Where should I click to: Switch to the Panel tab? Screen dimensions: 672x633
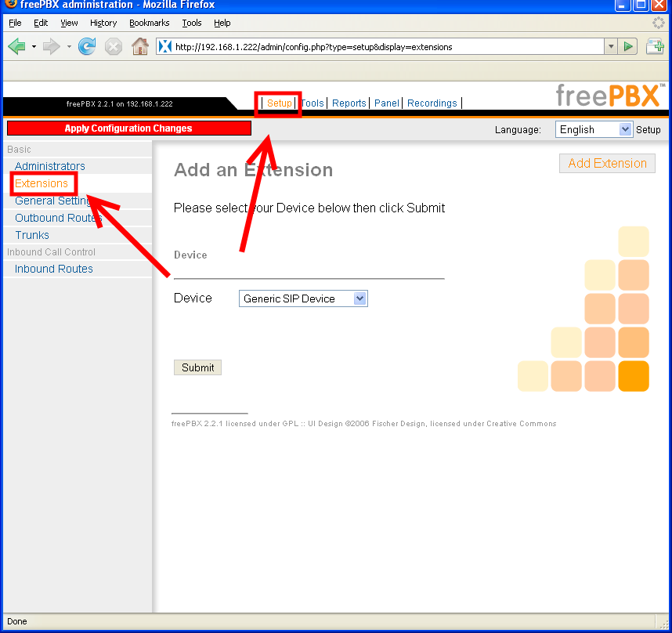pyautogui.click(x=387, y=103)
